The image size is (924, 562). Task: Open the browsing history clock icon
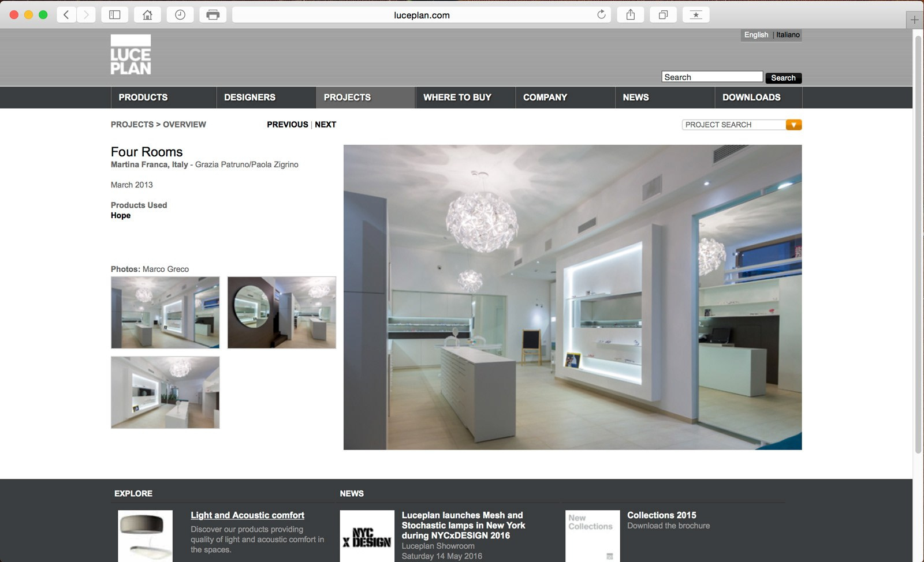[x=180, y=15]
